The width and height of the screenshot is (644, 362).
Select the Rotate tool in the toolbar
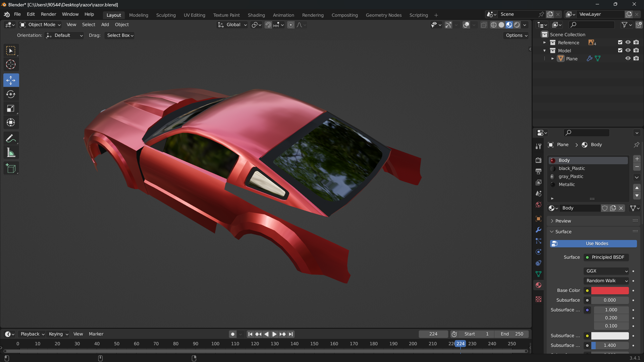click(x=11, y=95)
